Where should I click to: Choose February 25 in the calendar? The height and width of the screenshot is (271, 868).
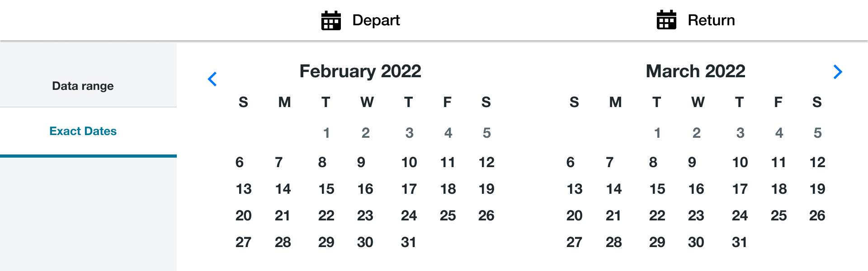click(x=448, y=215)
